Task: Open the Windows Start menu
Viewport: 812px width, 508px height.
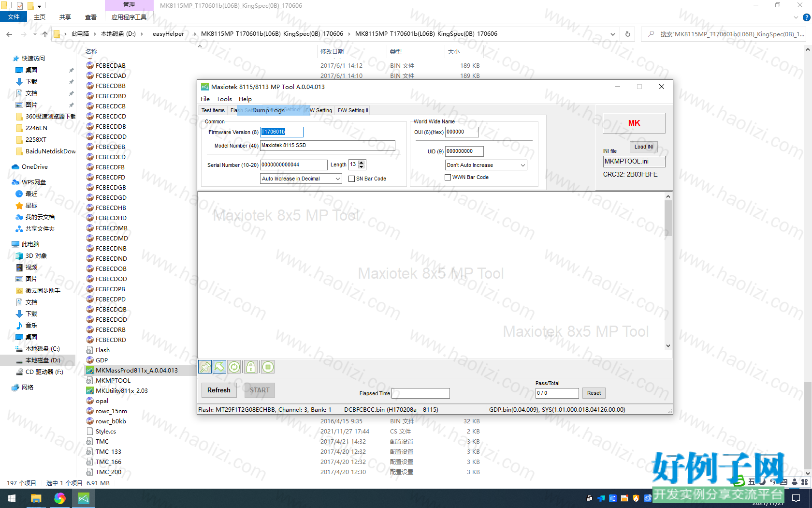Action: point(12,498)
